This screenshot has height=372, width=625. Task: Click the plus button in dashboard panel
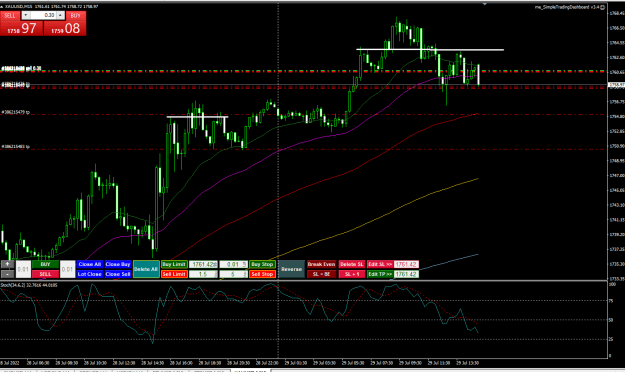(7, 264)
